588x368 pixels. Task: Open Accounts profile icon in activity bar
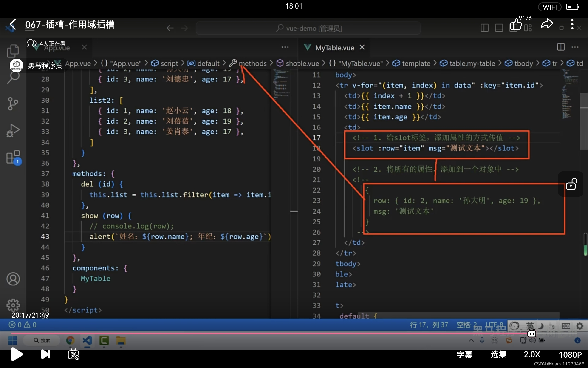tap(13, 279)
